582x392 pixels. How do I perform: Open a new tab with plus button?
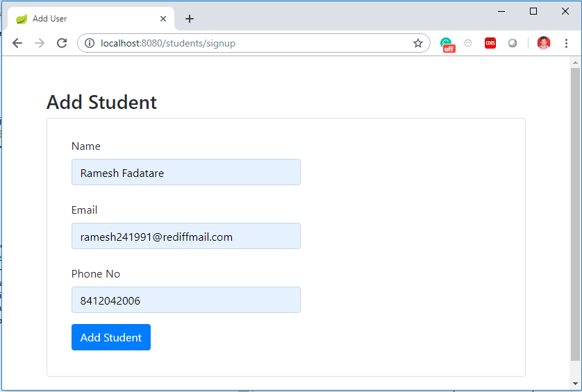click(190, 19)
